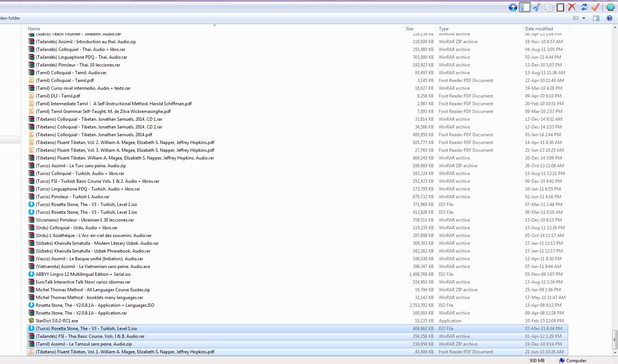Click the red X Delete icon
This screenshot has width=618, height=364.
click(572, 7)
